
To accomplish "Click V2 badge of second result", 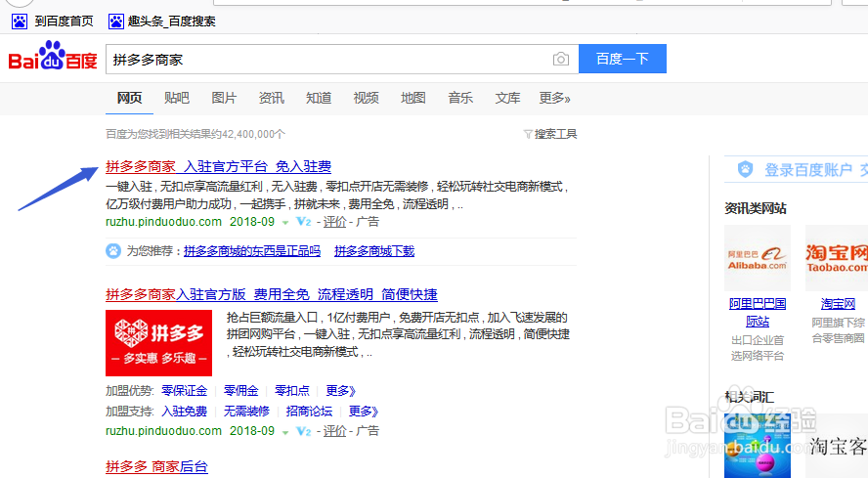I will pyautogui.click(x=303, y=431).
